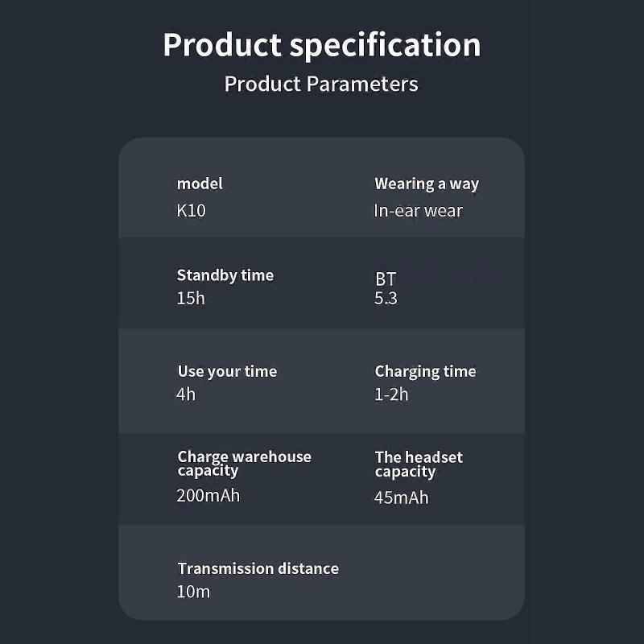
Task: Select the "In-ear wear" value
Action: coord(419,211)
